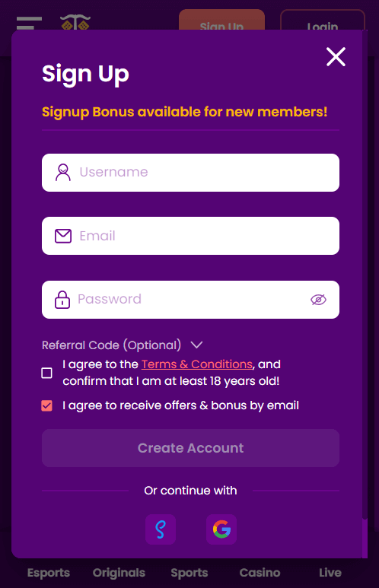Open the Casino tab
Image resolution: width=379 pixels, height=588 pixels.
260,573
